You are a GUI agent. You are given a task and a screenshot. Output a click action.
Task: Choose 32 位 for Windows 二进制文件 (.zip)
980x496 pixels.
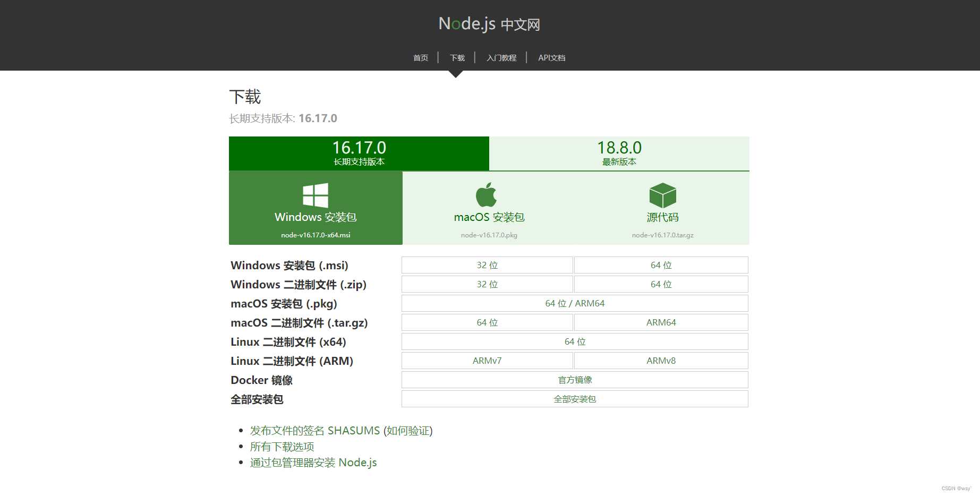pyautogui.click(x=487, y=284)
